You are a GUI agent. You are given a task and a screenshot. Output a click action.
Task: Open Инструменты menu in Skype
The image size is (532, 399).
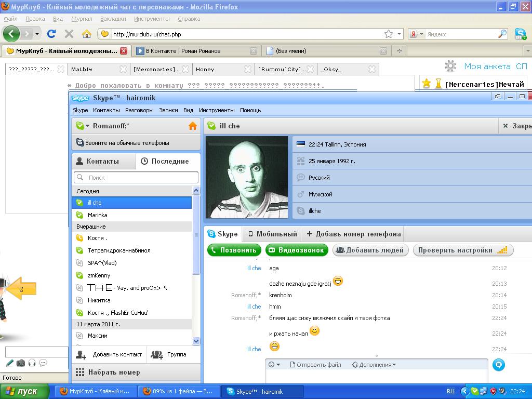[217, 110]
